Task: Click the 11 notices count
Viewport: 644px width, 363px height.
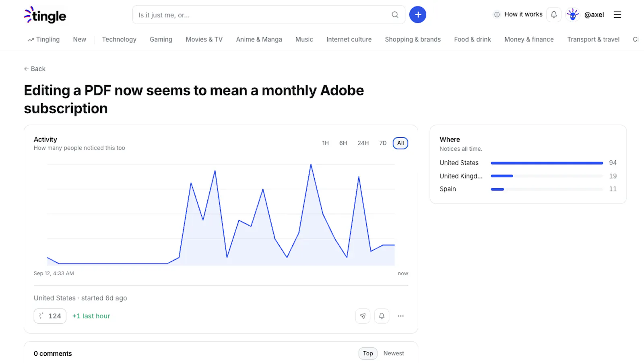Action: [x=613, y=189]
